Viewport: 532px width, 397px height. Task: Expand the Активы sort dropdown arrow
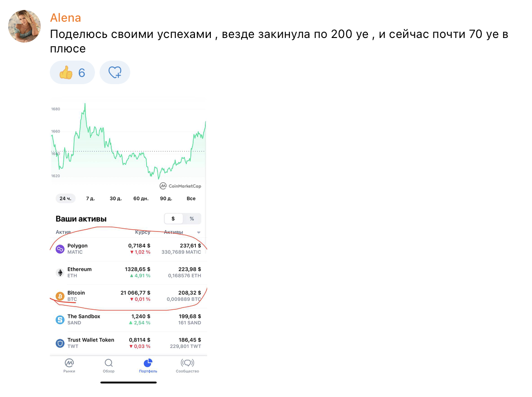point(199,233)
